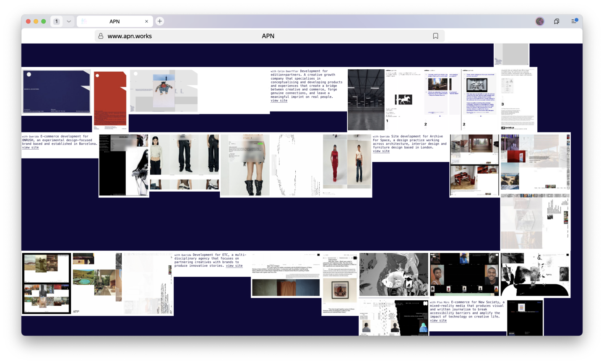
Task: Bookmark this page in address bar
Action: coord(435,36)
